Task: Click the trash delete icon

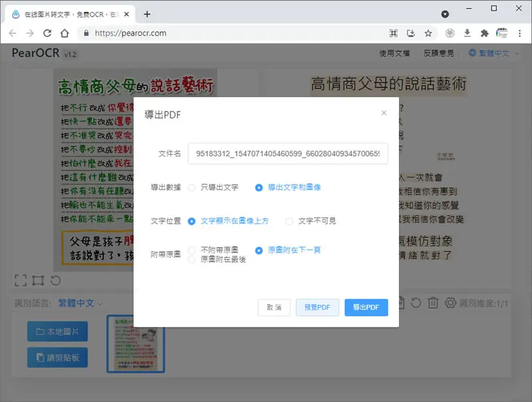Action: tap(433, 303)
